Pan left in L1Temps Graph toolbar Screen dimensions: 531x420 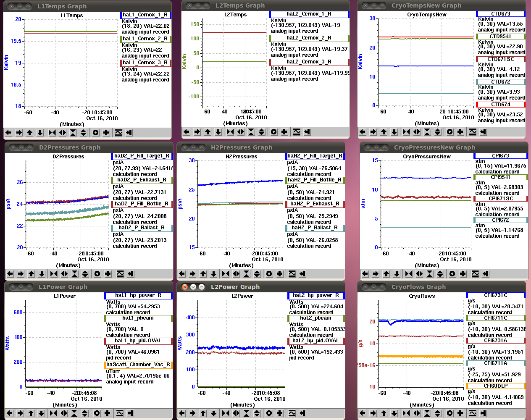click(x=8, y=133)
